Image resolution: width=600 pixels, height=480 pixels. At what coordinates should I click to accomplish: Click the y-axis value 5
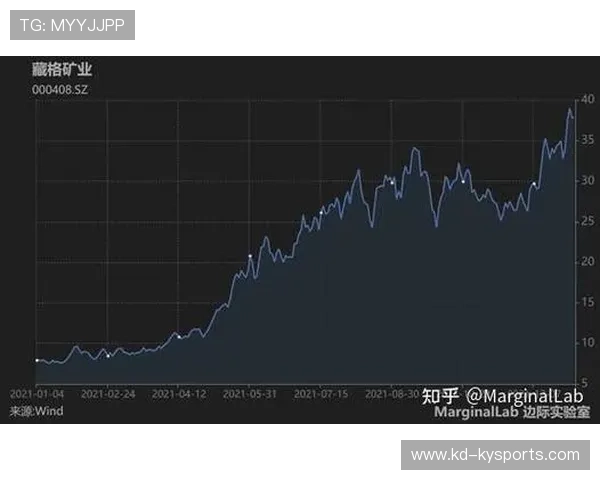(584, 382)
